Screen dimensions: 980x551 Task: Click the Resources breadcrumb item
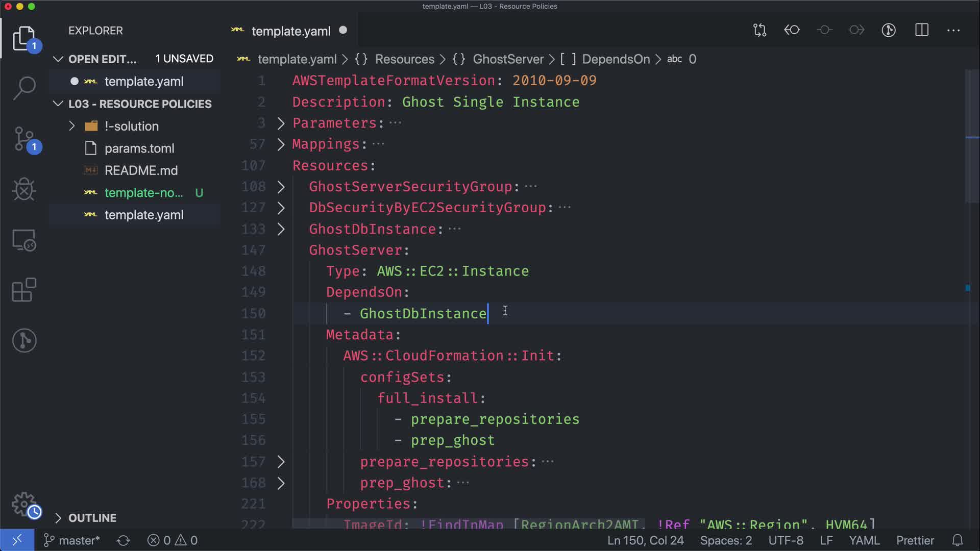[x=404, y=59]
